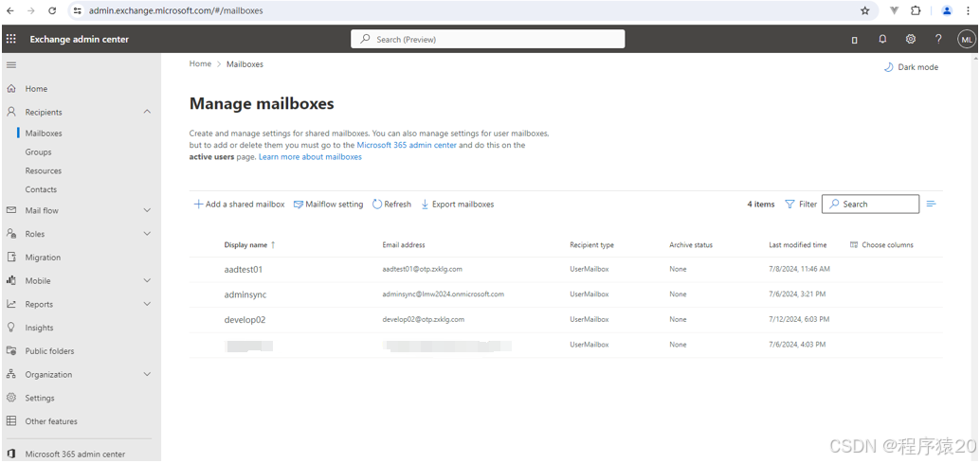
Task: Open help question mark icon
Action: tap(938, 39)
